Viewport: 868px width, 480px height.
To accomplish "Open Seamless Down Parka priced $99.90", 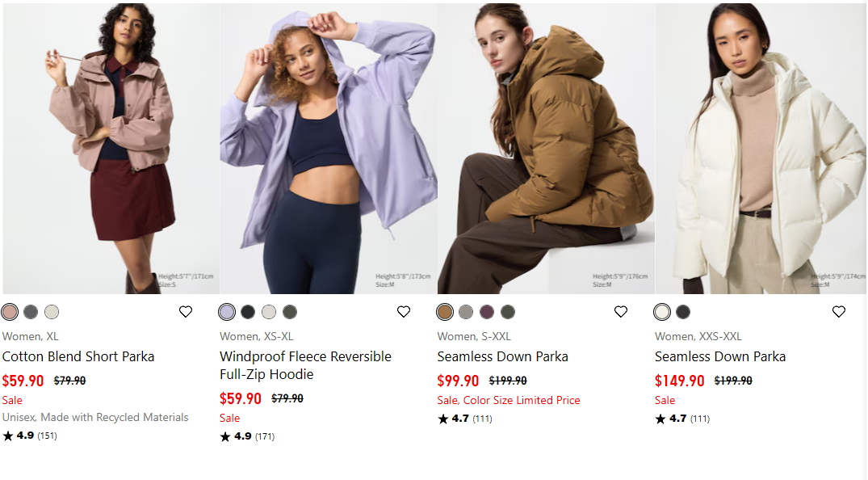I will click(x=503, y=356).
